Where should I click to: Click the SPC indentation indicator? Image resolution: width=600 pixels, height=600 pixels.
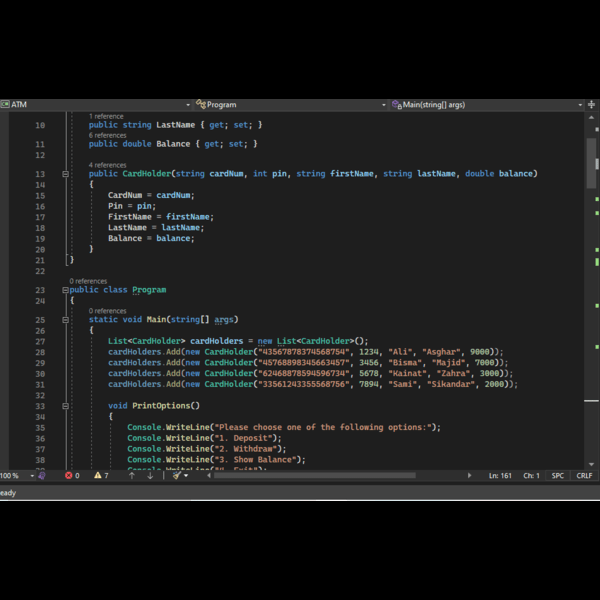558,476
